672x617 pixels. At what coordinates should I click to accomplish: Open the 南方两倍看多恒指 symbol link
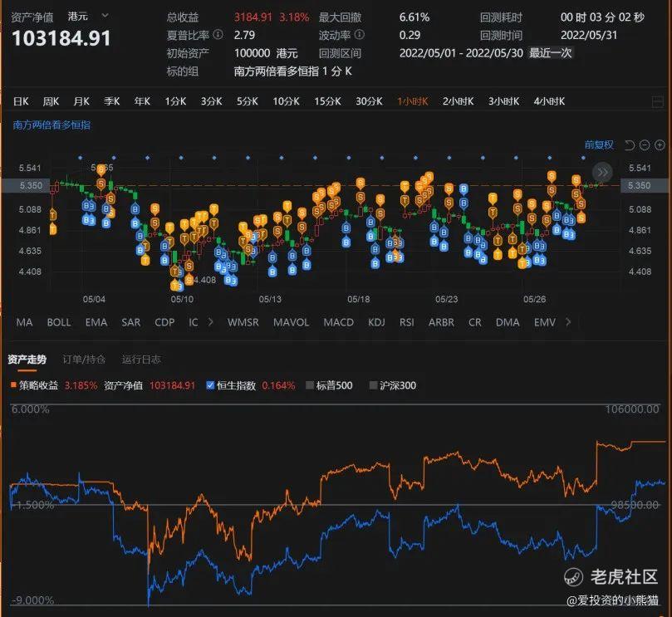click(x=52, y=125)
